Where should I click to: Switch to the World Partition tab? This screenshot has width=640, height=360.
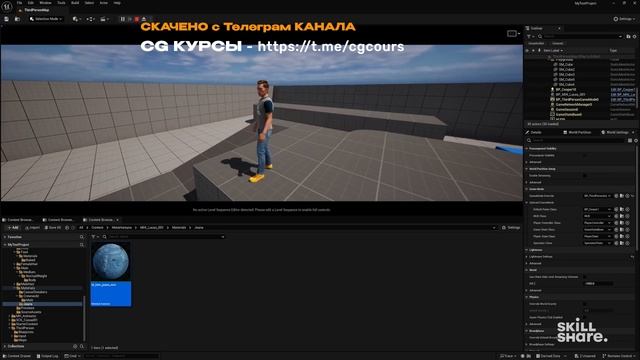[578, 132]
